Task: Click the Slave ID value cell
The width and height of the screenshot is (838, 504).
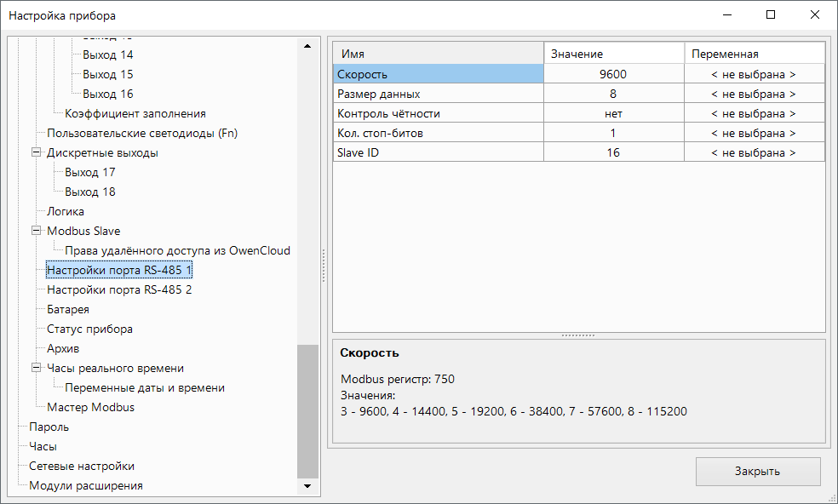Action: pyautogui.click(x=613, y=152)
